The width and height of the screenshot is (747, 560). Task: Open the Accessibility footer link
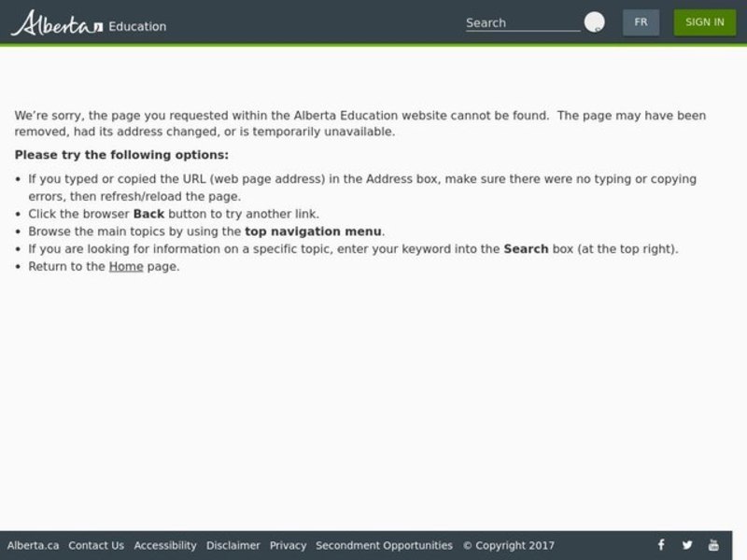coord(165,546)
